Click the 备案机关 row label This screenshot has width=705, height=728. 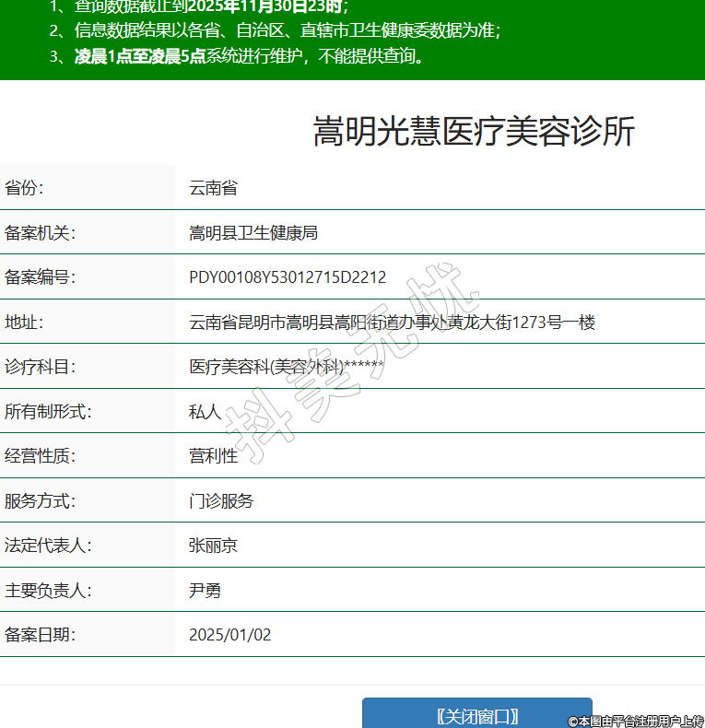[x=40, y=233]
